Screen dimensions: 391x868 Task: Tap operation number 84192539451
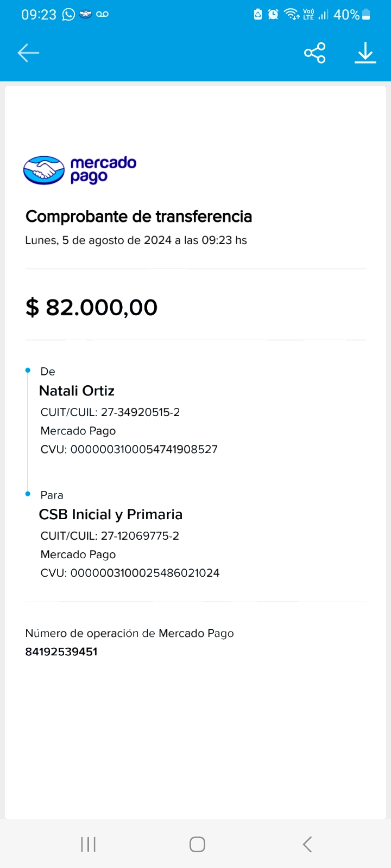tap(61, 652)
